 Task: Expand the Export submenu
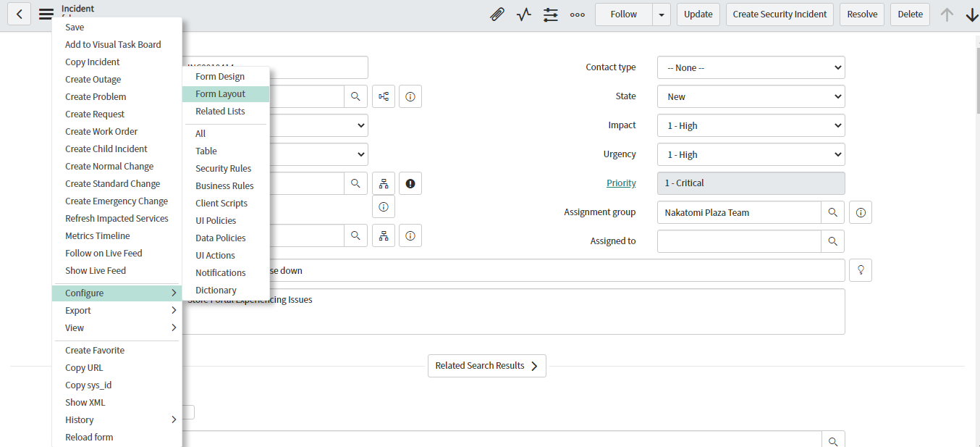pos(116,311)
